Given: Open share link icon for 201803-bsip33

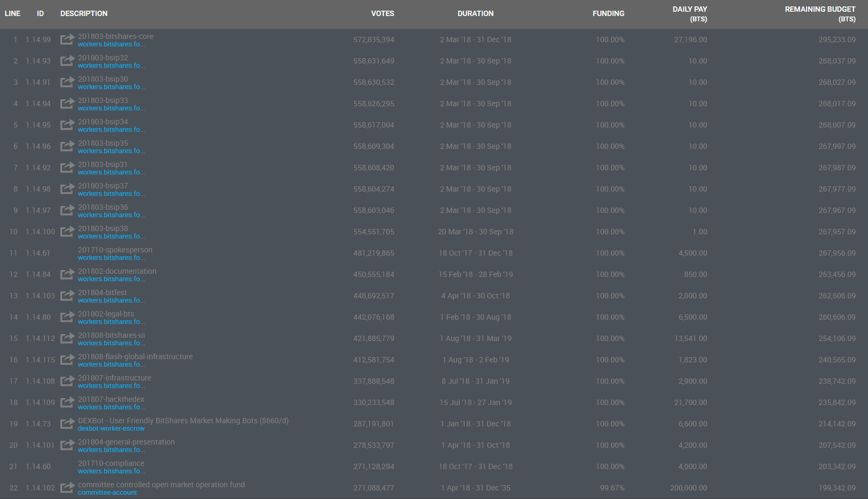Looking at the screenshot, I should coord(67,104).
